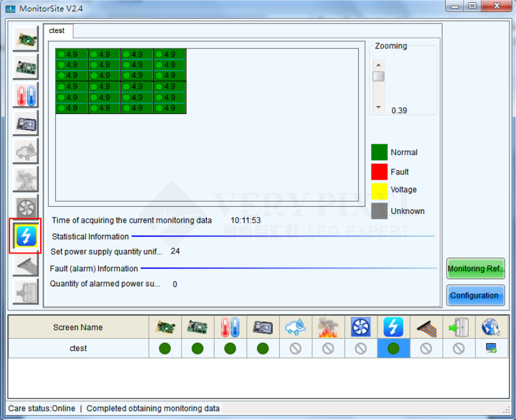Click ctest temperature green status dot
The image size is (516, 420).
(230, 349)
